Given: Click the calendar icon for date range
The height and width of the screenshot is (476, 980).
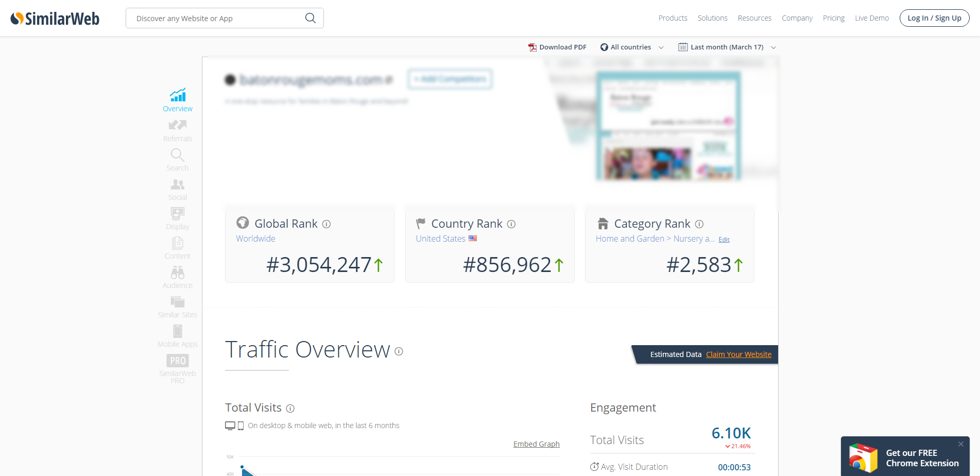Looking at the screenshot, I should point(683,47).
